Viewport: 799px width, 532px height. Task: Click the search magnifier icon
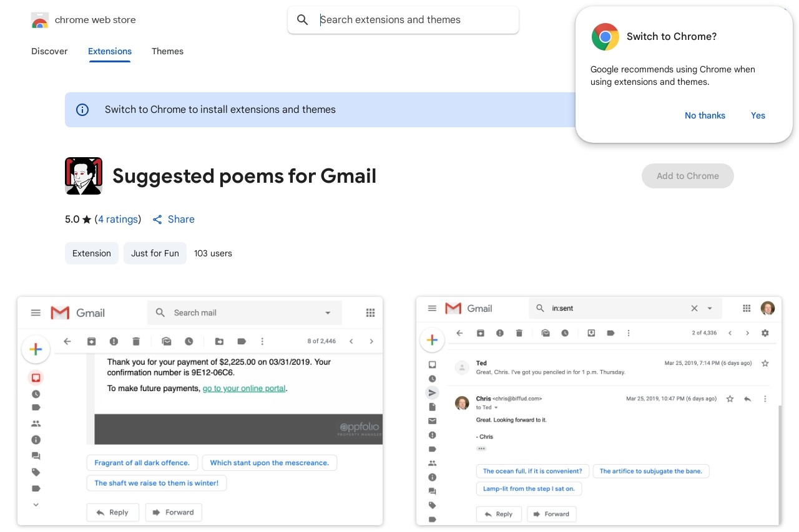click(x=303, y=20)
